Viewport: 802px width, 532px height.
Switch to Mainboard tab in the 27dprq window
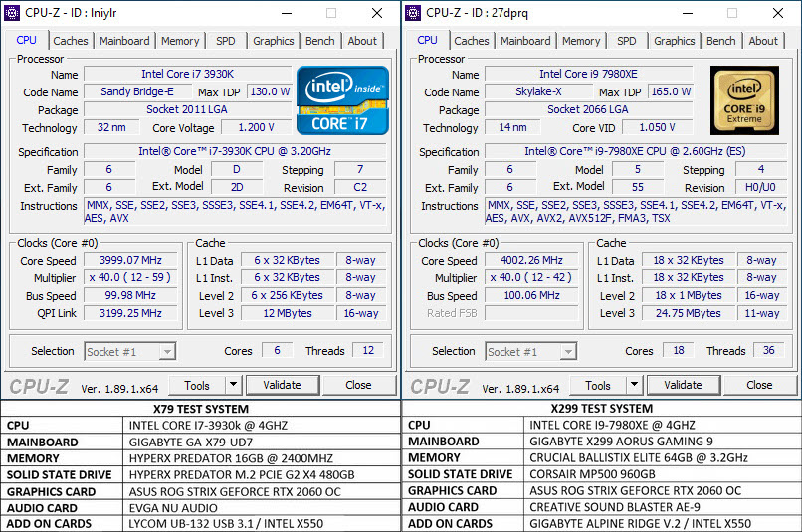(x=525, y=41)
